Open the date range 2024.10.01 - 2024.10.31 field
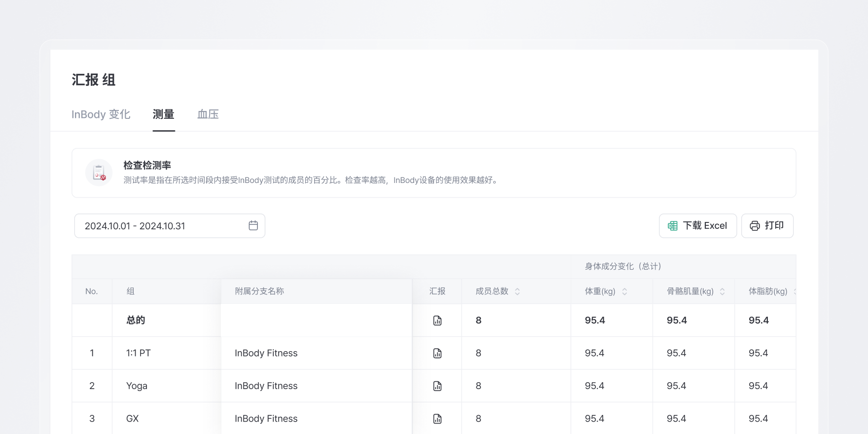Viewport: 868px width, 434px height. click(163, 226)
